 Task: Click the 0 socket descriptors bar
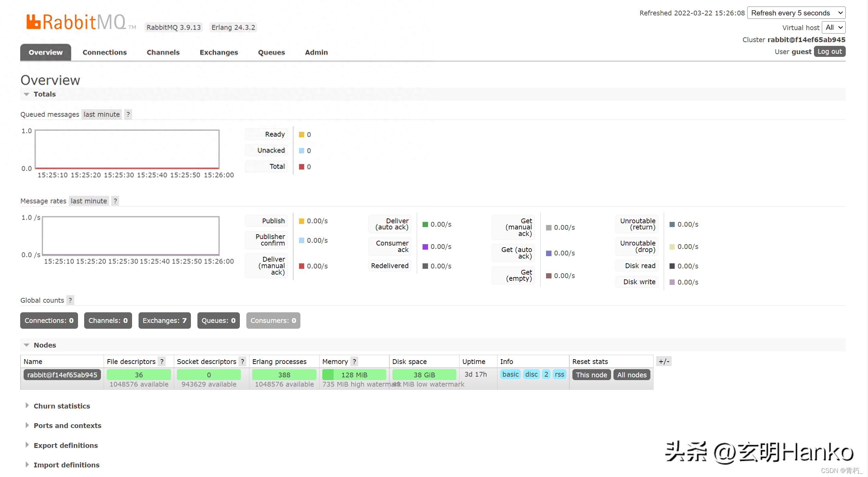coord(209,375)
